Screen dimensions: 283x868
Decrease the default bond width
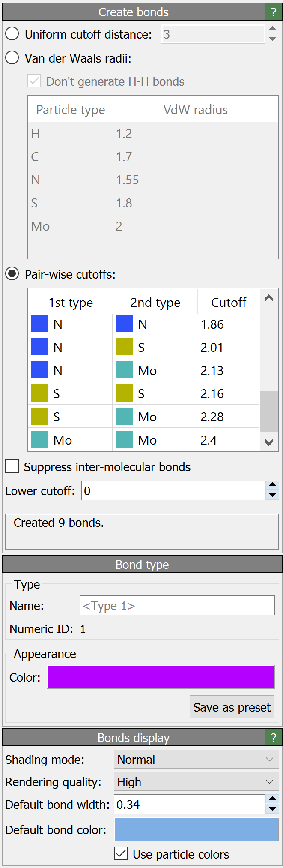pos(272,809)
